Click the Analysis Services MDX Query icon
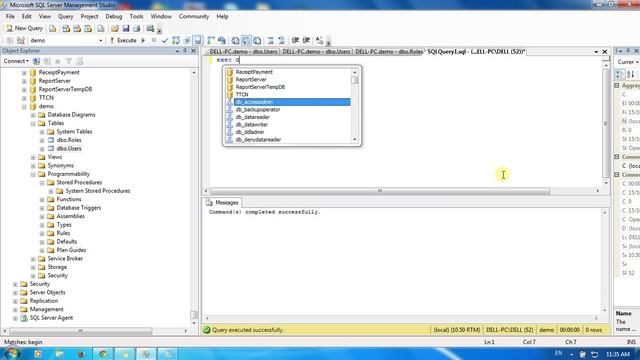This screenshot has width=640, height=360. (66, 29)
